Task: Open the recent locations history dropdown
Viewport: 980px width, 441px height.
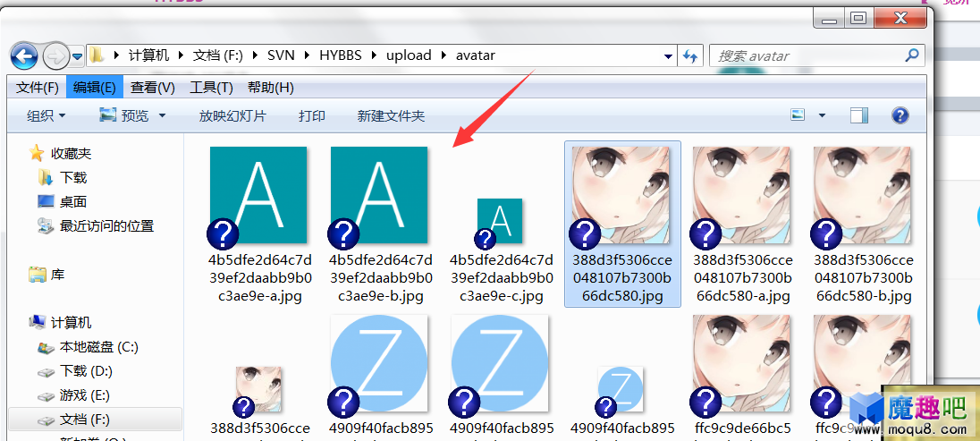Action: 78,57
